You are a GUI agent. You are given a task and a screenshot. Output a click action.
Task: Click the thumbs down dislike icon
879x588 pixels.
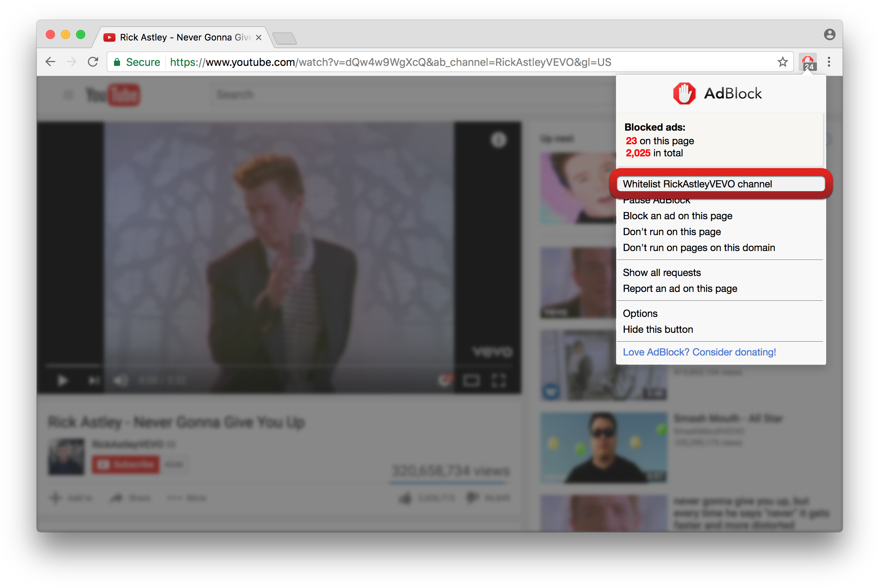pos(472,498)
